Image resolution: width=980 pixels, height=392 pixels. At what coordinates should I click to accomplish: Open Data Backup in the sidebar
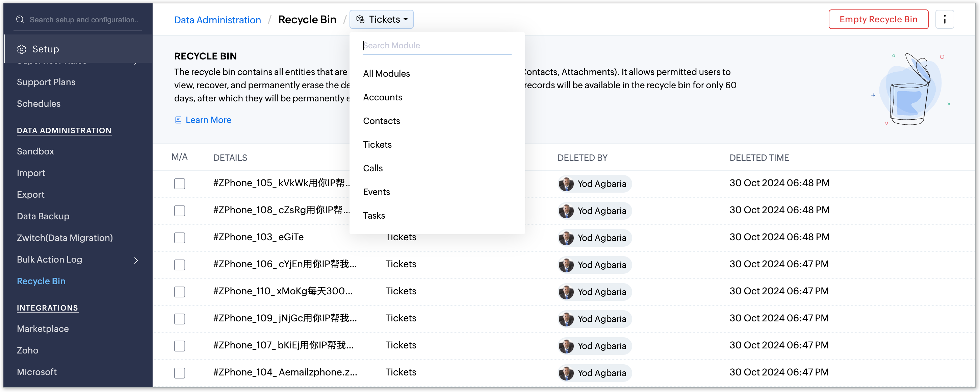(43, 216)
